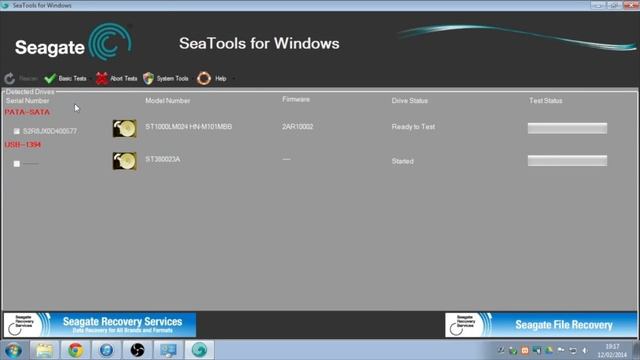This screenshot has height=360, width=640.
Task: Click test progress bar for ST1000LM024 drive
Action: point(567,128)
